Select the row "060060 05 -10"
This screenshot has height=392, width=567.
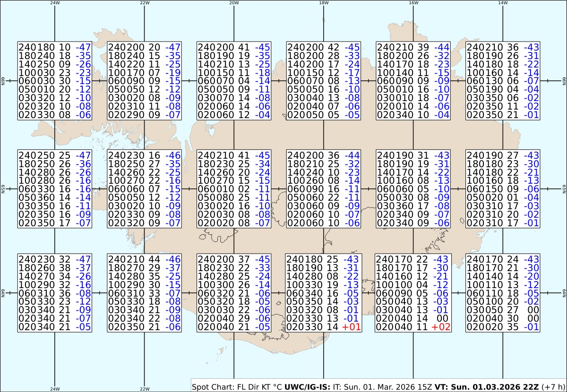(413, 189)
